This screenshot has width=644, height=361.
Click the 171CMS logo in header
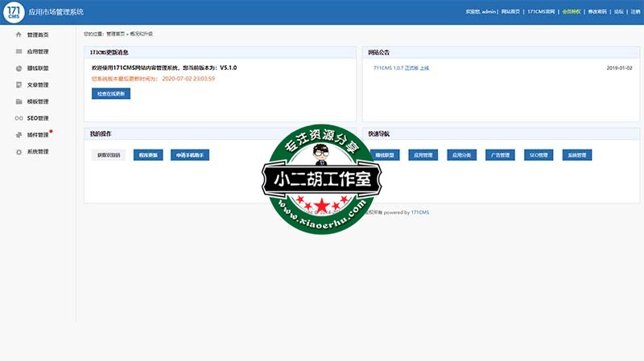(x=15, y=12)
